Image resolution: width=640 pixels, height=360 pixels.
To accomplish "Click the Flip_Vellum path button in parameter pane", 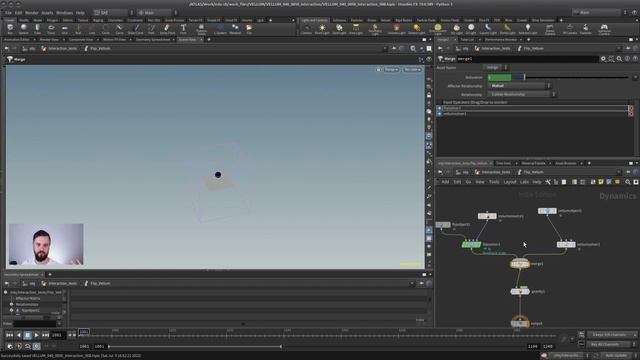I will coord(530,48).
